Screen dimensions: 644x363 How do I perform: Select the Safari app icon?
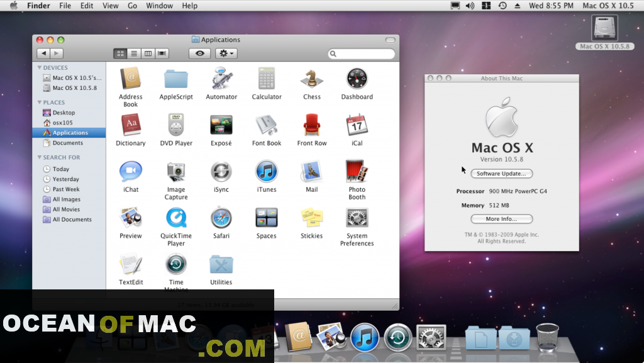(x=221, y=218)
